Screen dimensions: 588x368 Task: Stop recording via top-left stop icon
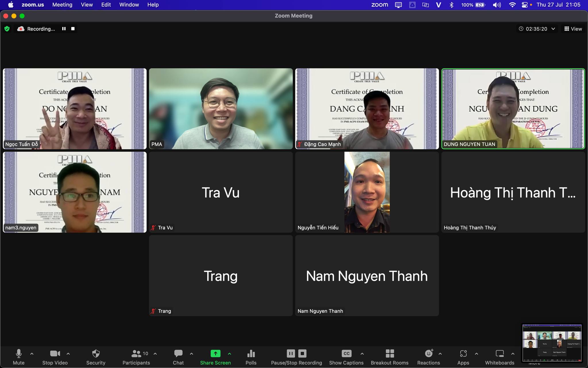click(x=73, y=29)
